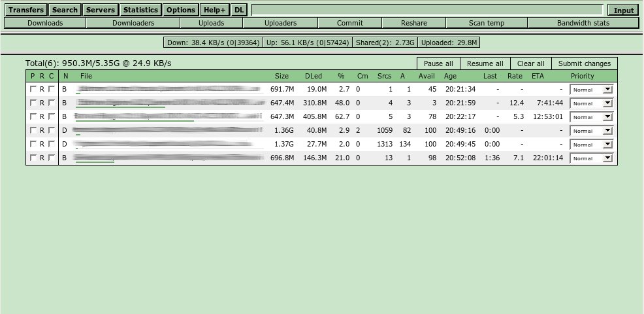
Task: Focus the command input field at top
Action: (427, 10)
